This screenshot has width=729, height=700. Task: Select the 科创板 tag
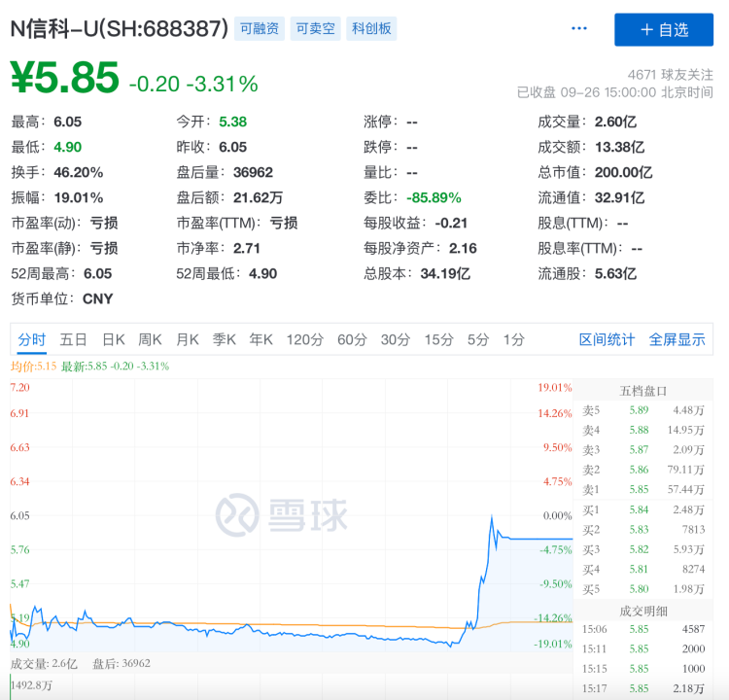point(371,29)
